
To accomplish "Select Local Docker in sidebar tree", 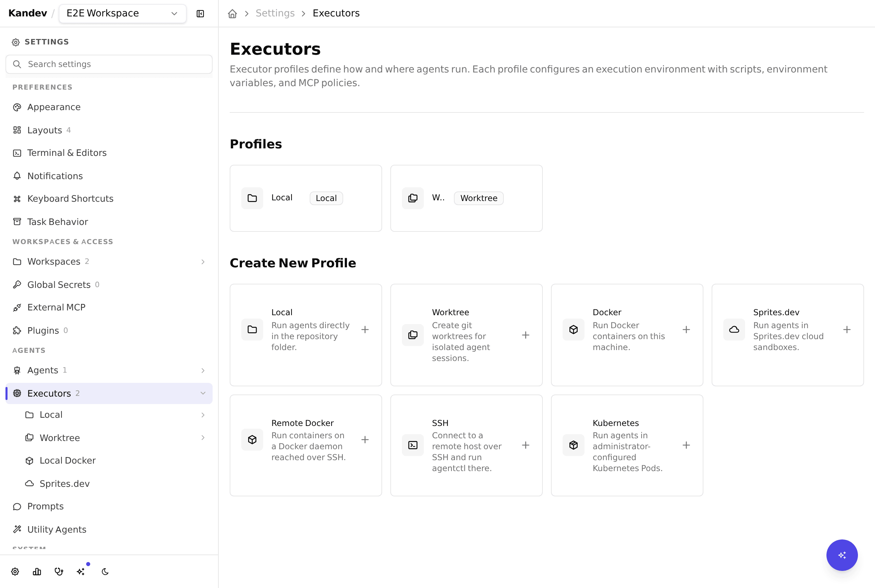I will (115, 460).
